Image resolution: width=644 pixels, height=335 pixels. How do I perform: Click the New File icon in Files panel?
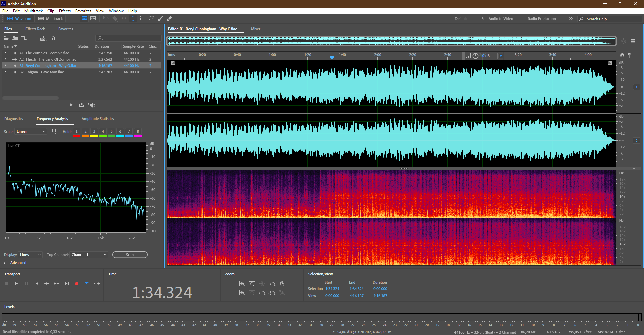pos(24,38)
